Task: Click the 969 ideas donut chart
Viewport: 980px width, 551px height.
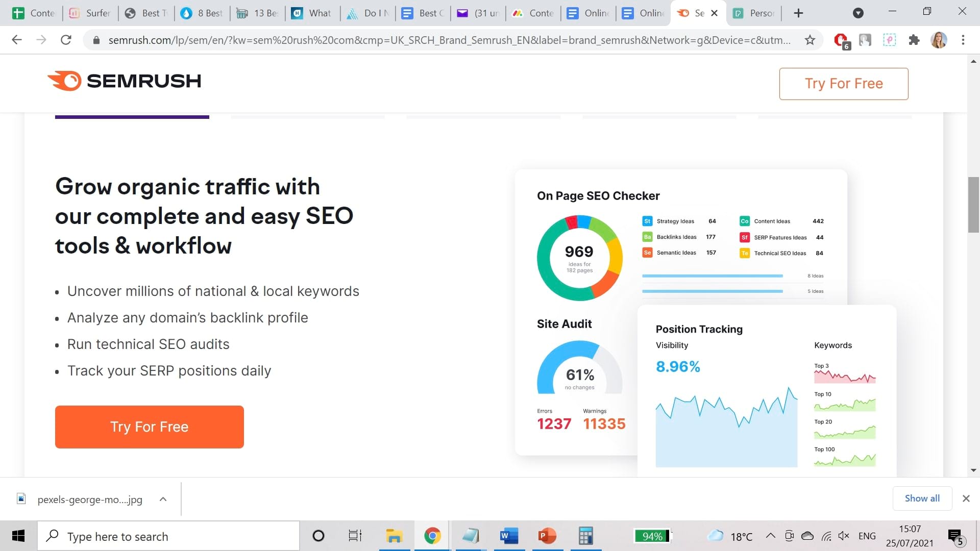Action: (x=579, y=258)
